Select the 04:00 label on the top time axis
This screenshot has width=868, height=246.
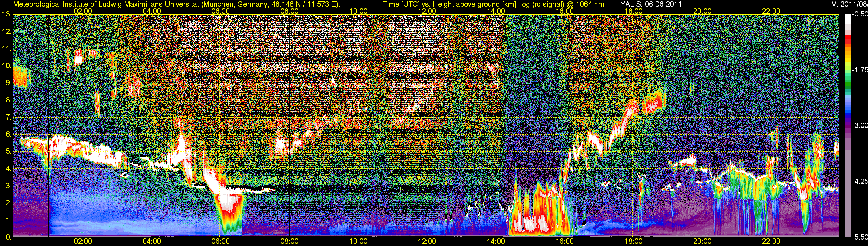click(x=152, y=11)
